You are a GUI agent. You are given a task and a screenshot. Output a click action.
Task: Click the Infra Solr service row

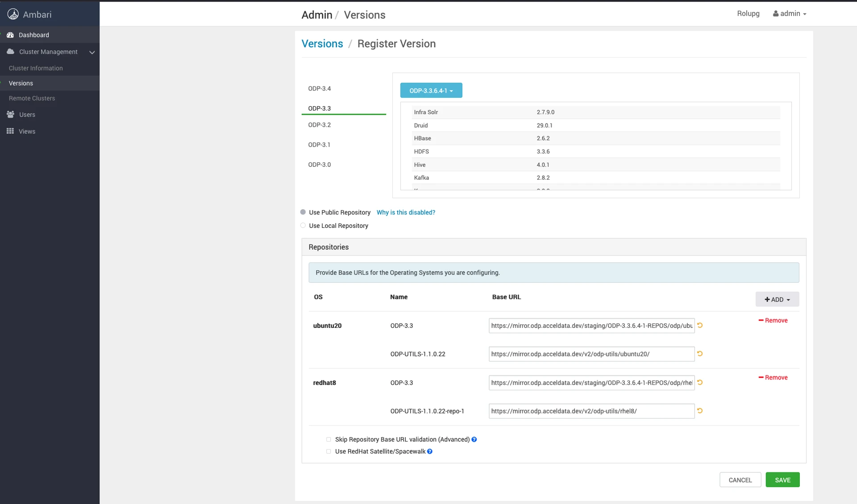[596, 112]
